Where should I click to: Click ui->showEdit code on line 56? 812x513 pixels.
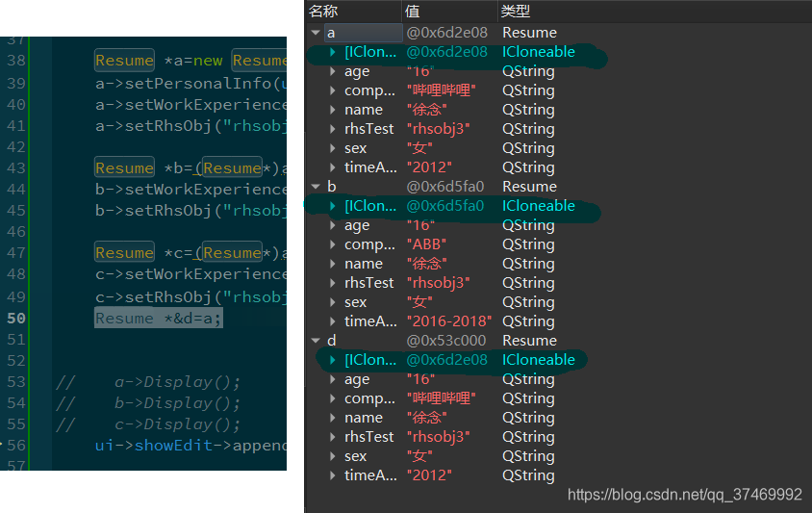coord(190,445)
